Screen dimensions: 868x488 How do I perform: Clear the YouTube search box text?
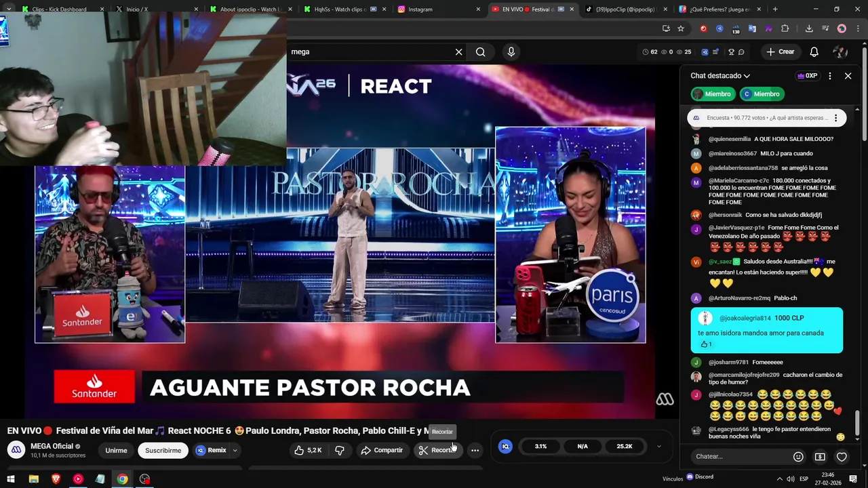click(x=458, y=52)
